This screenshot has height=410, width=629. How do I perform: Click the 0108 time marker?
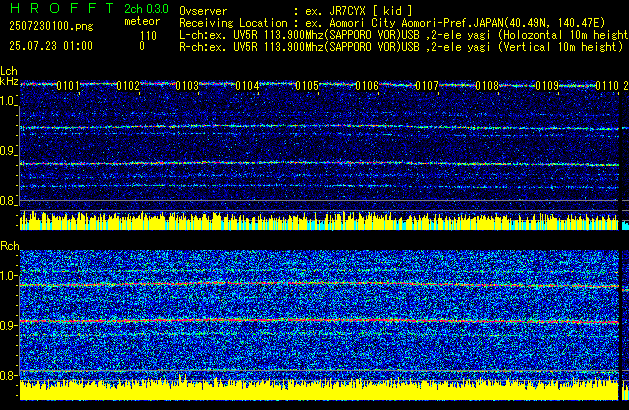pos(487,86)
